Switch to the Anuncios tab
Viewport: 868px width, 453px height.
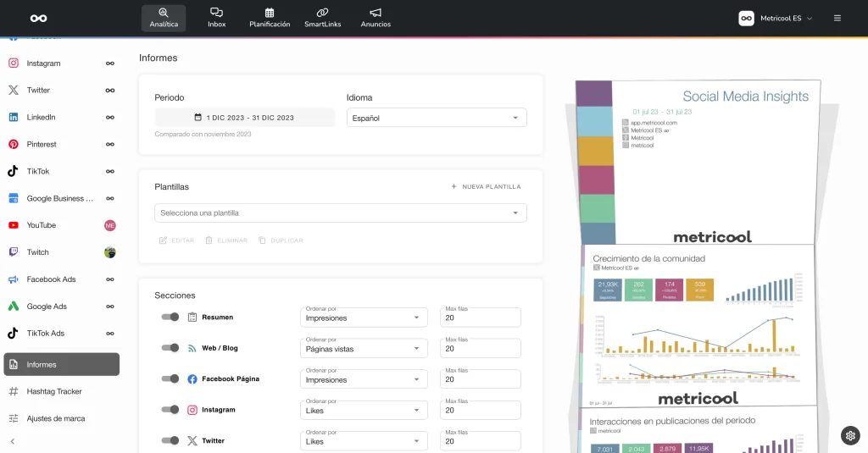[376, 19]
